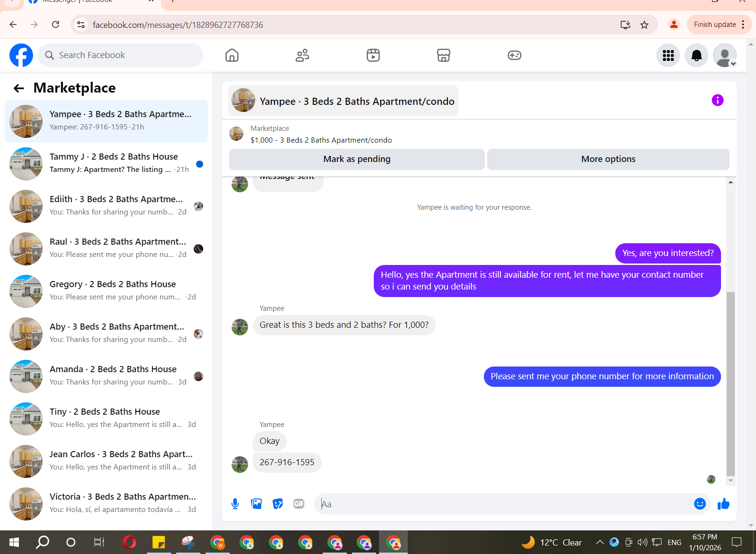Go back from Marketplace chat list

pyautogui.click(x=19, y=88)
